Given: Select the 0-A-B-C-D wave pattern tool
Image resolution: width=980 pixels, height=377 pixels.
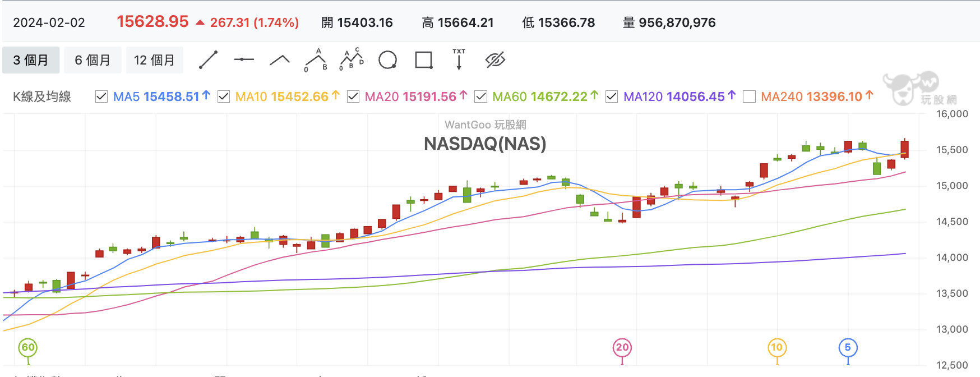Looking at the screenshot, I should (x=352, y=59).
